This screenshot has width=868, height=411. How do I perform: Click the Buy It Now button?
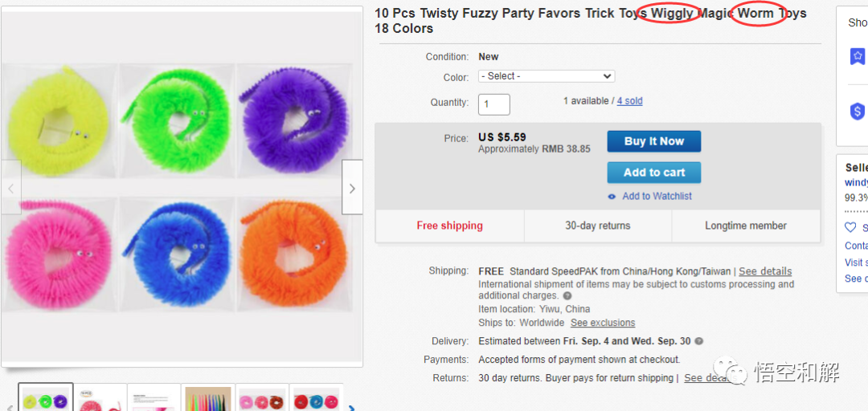653,141
